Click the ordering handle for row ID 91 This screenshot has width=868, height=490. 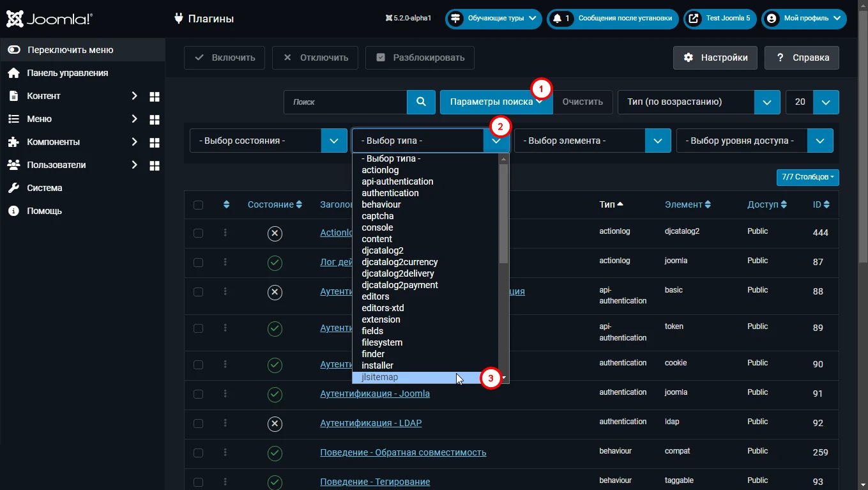225,394
